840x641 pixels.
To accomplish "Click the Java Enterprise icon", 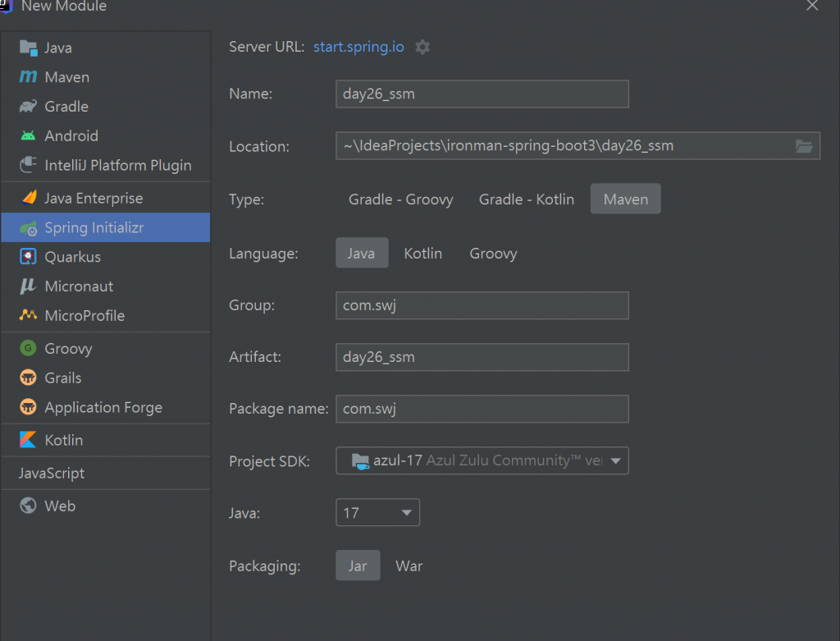I will (29, 198).
